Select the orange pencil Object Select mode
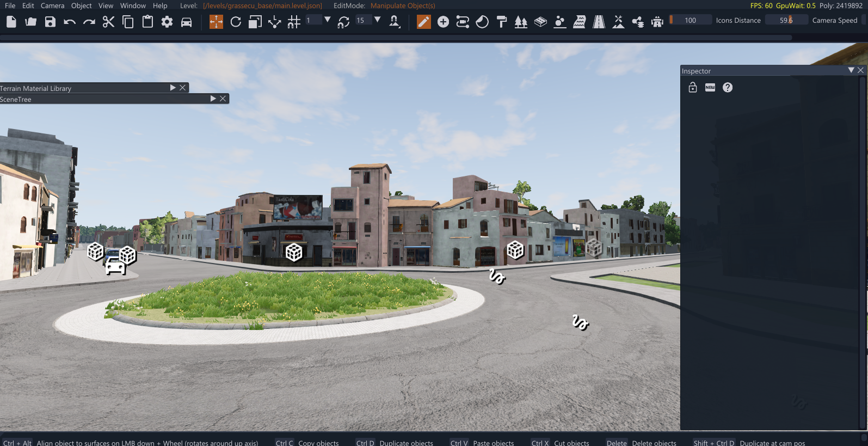868x446 pixels. tap(424, 22)
